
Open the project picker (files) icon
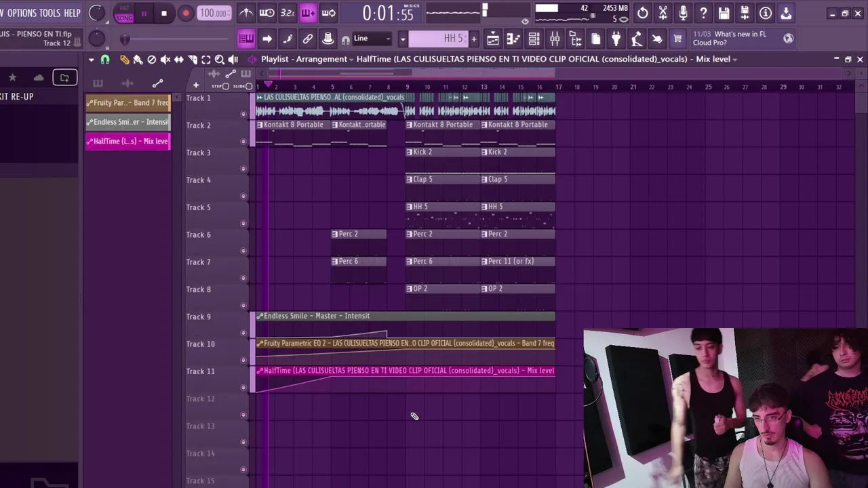point(595,39)
